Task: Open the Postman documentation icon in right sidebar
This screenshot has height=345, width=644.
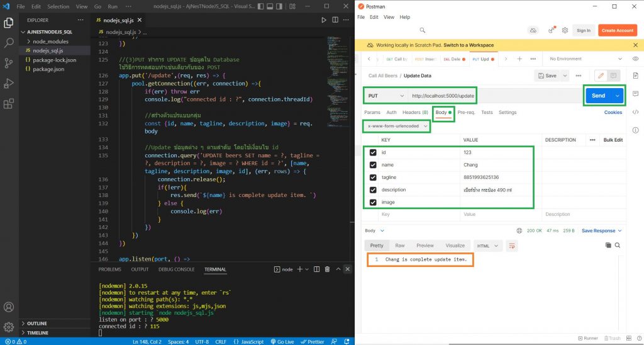Action: 635,76
